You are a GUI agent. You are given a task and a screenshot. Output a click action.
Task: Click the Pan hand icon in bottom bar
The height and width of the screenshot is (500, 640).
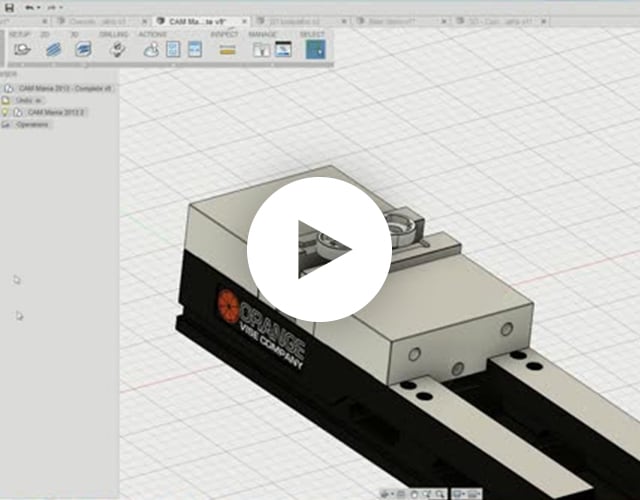pyautogui.click(x=413, y=494)
